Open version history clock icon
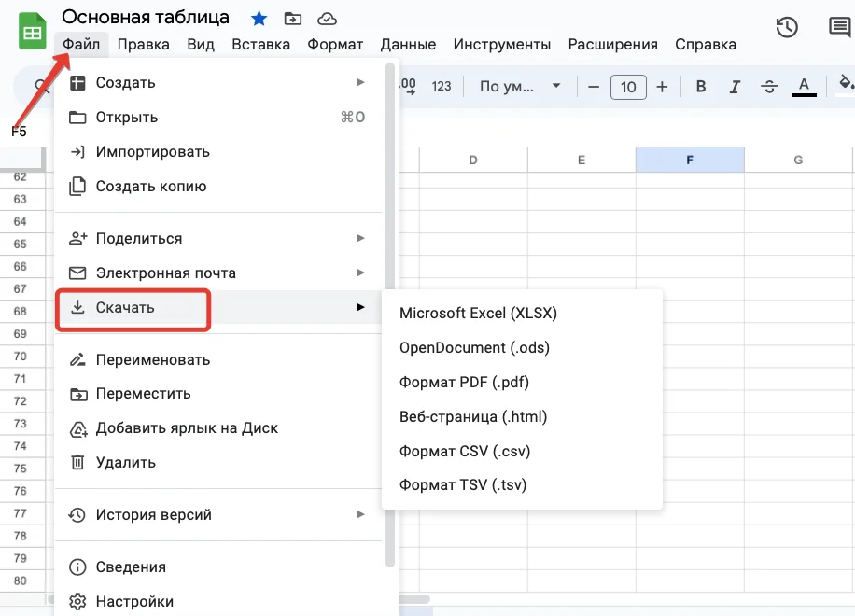 787,27
